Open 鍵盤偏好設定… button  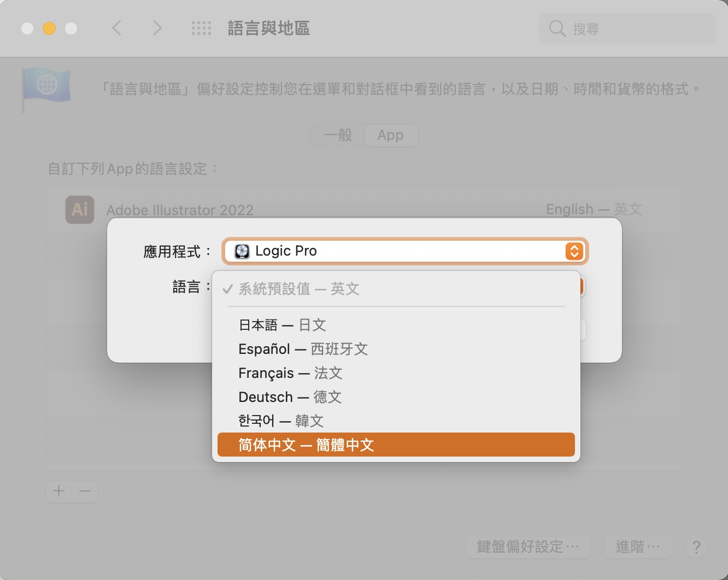point(528,547)
